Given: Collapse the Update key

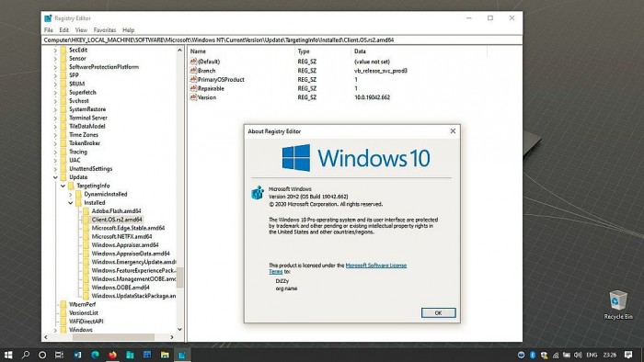Looking at the screenshot, I should click(x=55, y=177).
